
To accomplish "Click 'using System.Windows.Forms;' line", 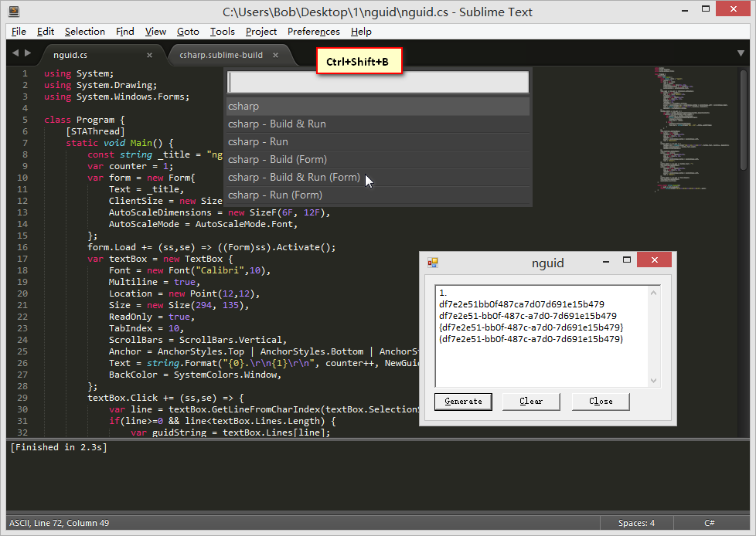I will pyautogui.click(x=117, y=97).
